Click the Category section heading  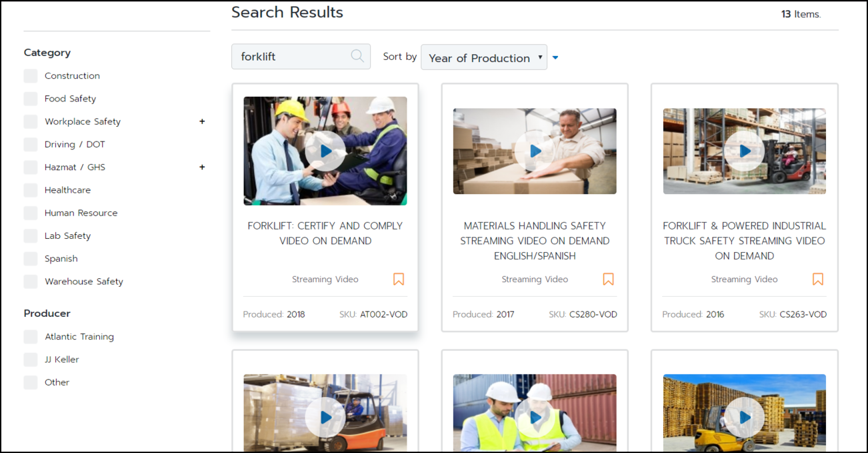pos(47,53)
